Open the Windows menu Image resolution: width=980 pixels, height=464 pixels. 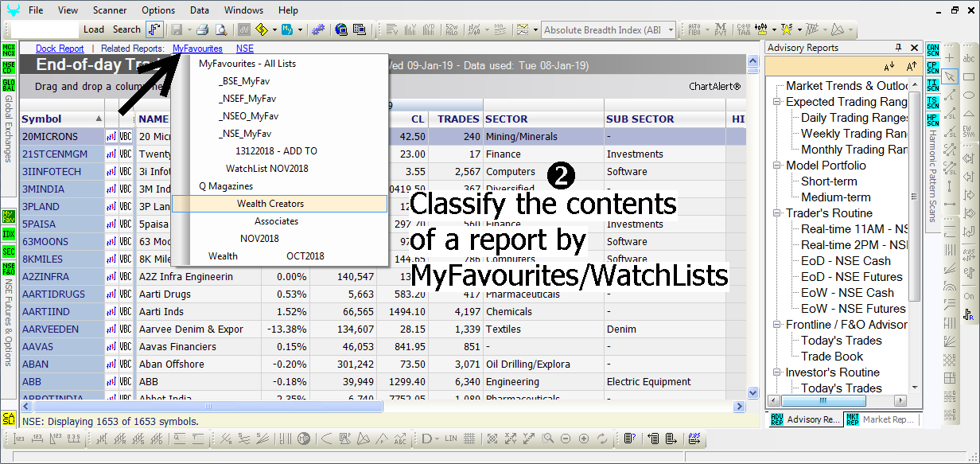243,10
